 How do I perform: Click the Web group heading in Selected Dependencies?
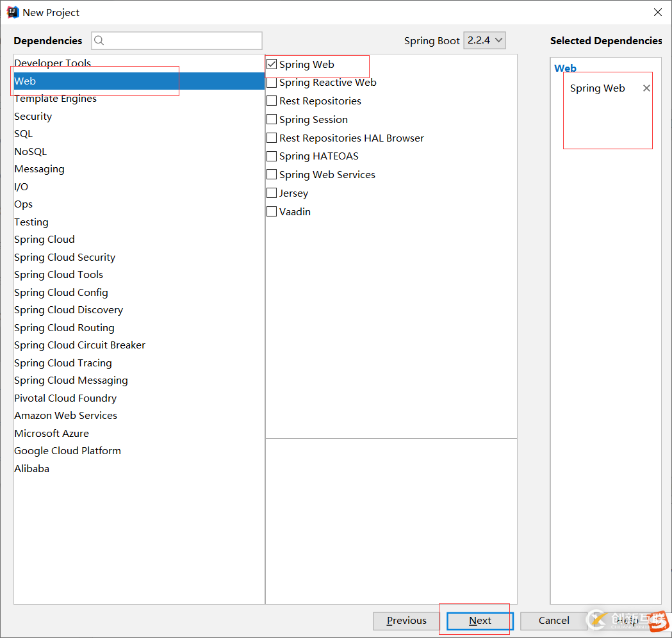pos(565,68)
